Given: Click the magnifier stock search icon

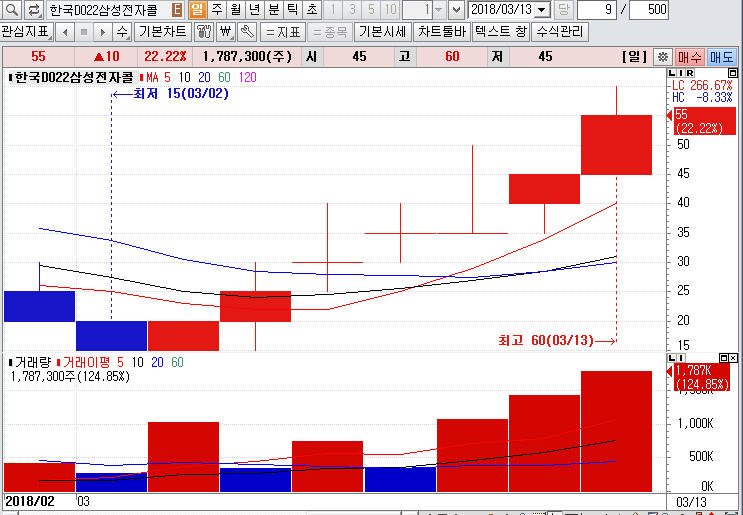Looking at the screenshot, I should click(x=10, y=10).
